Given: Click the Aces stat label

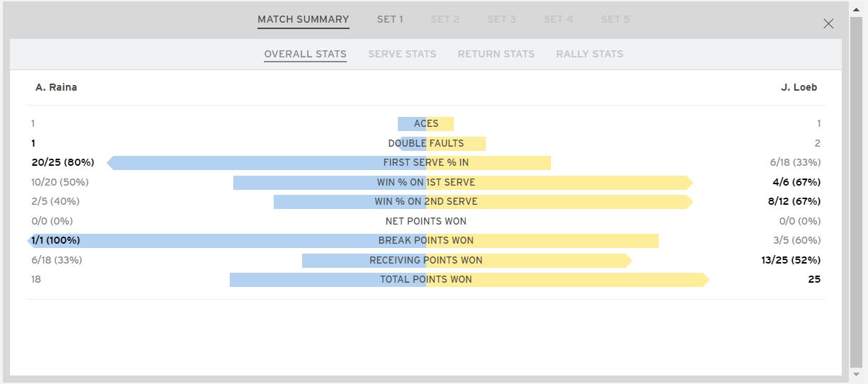Looking at the screenshot, I should tap(426, 124).
